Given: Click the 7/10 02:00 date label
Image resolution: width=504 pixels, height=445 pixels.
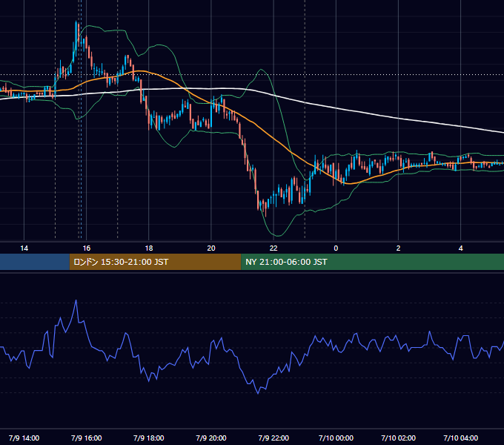Looking at the screenshot, I should (x=398, y=438).
